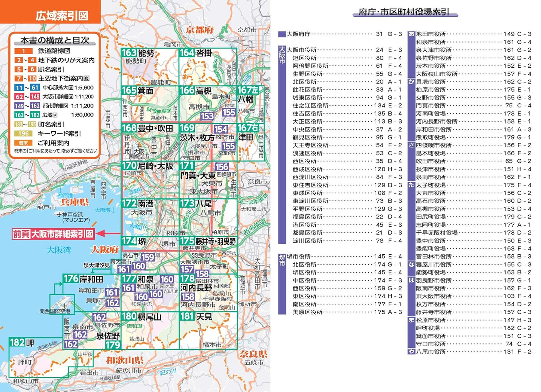
Task: Click the 関西国際空港 airport symbol on map
Action: (x=65, y=306)
